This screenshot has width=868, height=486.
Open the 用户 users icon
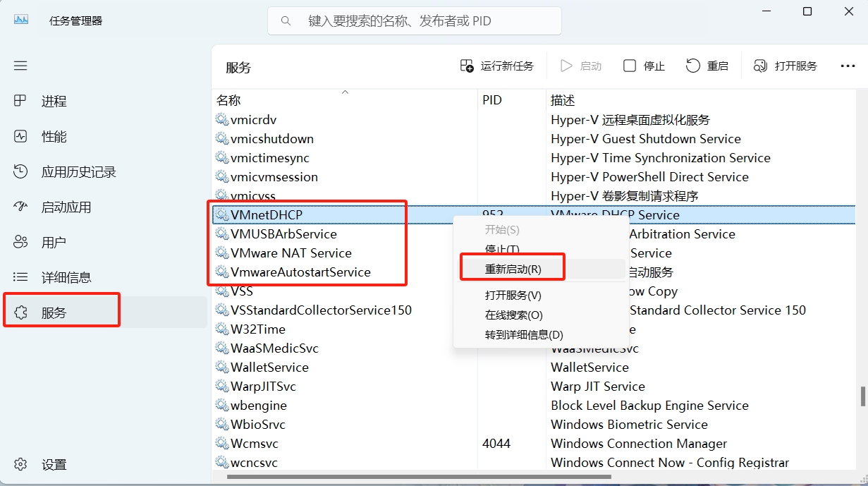coord(20,242)
